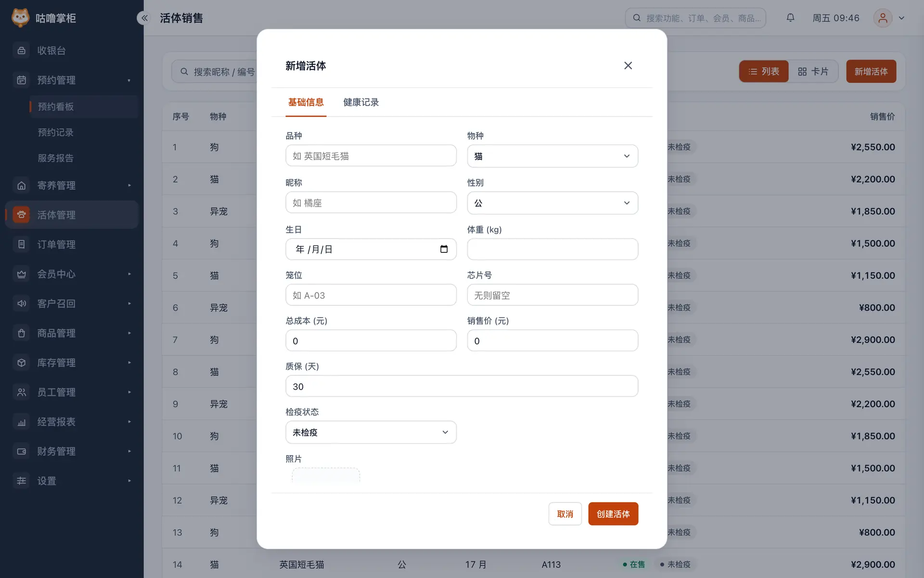924x578 pixels.
Task: Click the 寄养管理 house icon
Action: pos(21,185)
